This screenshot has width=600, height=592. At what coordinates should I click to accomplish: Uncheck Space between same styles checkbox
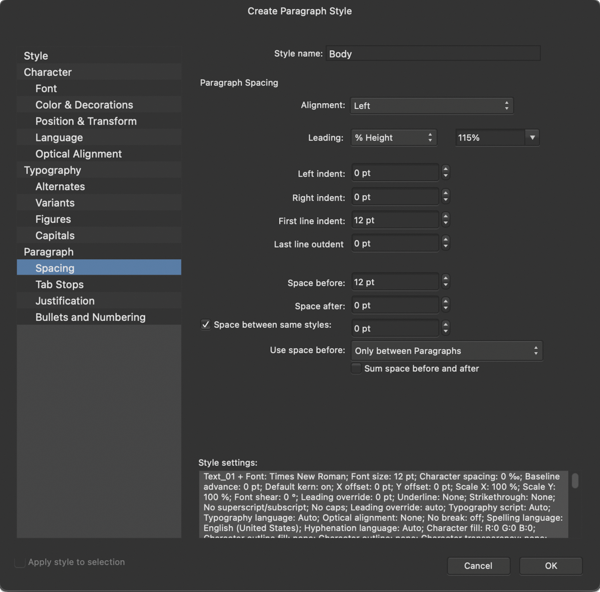205,325
